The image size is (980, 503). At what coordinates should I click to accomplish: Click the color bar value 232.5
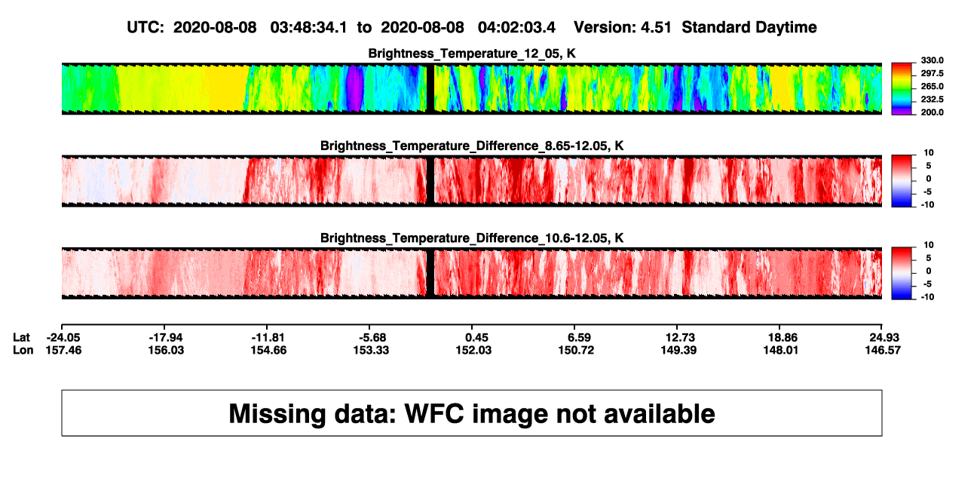pyautogui.click(x=933, y=100)
